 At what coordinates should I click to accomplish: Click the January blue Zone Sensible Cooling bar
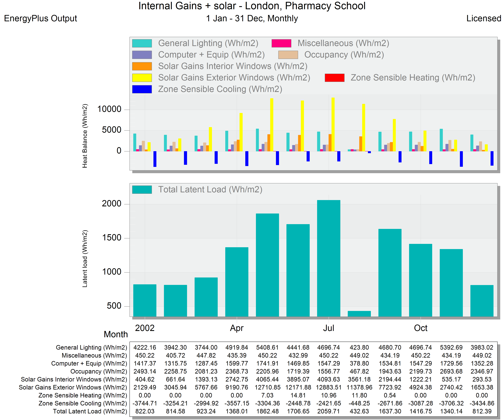click(155, 159)
